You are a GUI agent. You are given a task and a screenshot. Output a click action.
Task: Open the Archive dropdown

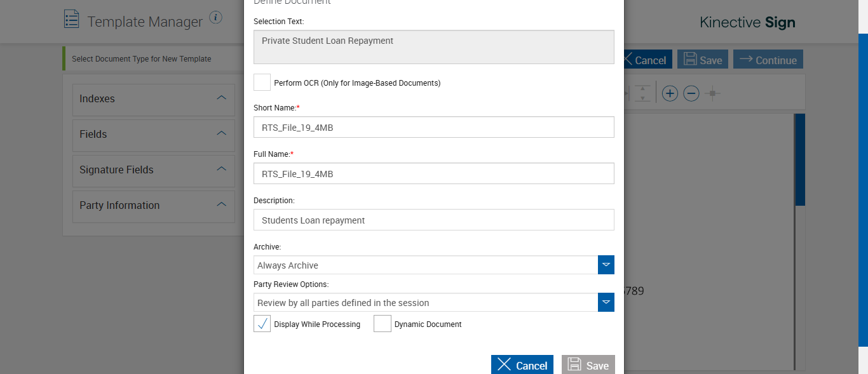click(x=606, y=265)
